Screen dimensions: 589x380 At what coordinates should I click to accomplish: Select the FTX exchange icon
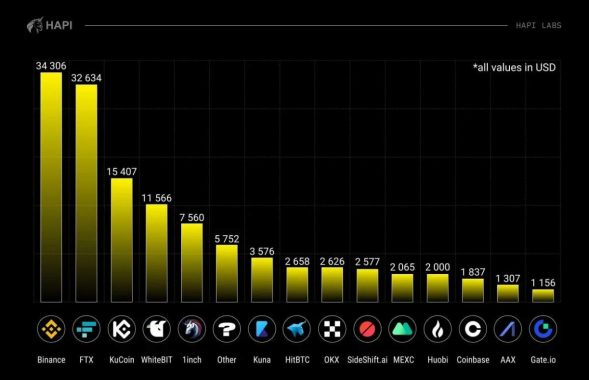(x=86, y=329)
